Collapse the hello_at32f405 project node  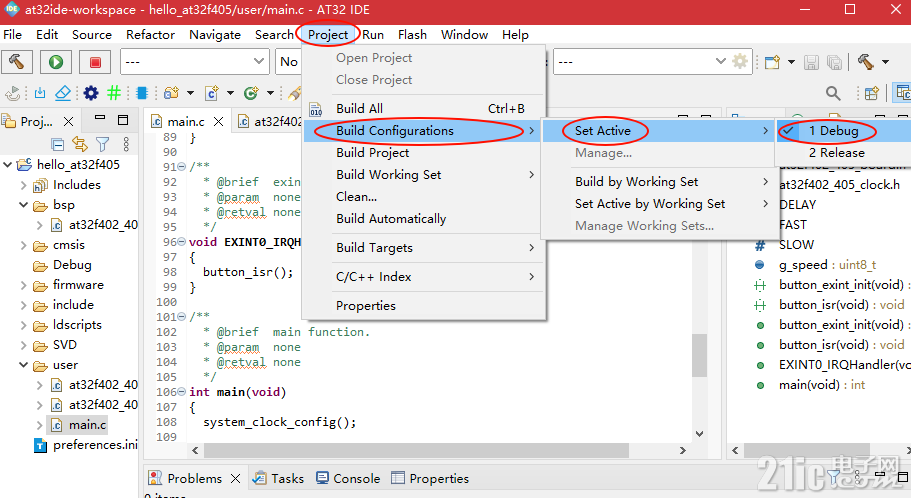(x=8, y=165)
